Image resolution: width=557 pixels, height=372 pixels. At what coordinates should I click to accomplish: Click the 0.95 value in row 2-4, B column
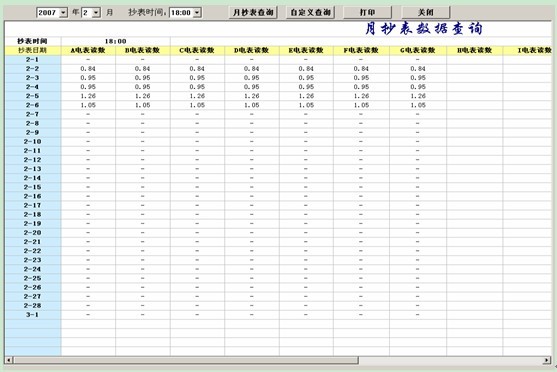click(143, 87)
